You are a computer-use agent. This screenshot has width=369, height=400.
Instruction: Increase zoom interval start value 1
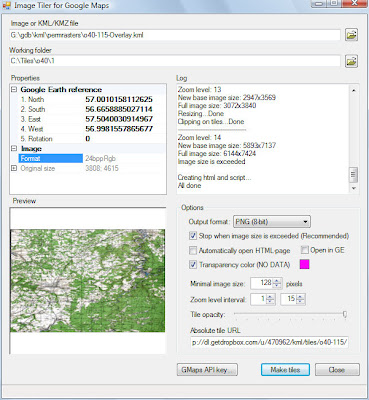pos(271,296)
